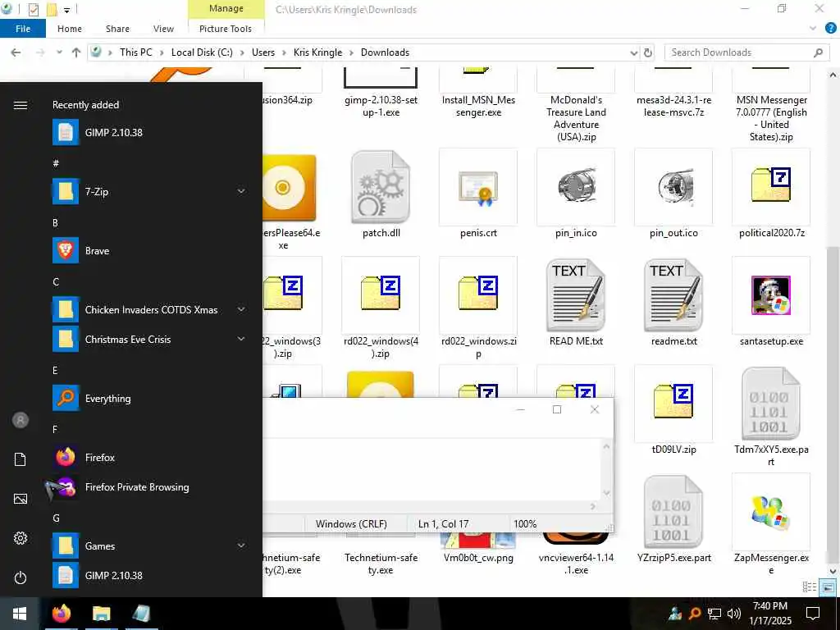Select the patch.dll file

pyautogui.click(x=381, y=194)
